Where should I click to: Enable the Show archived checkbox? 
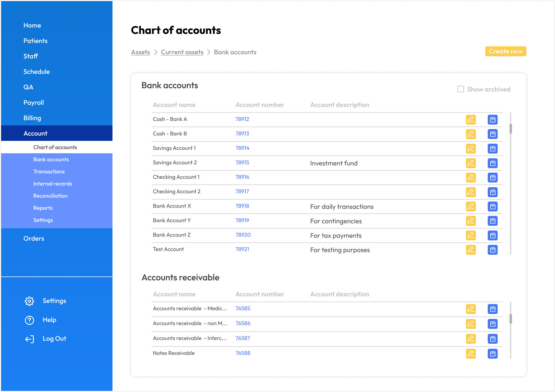pyautogui.click(x=460, y=89)
